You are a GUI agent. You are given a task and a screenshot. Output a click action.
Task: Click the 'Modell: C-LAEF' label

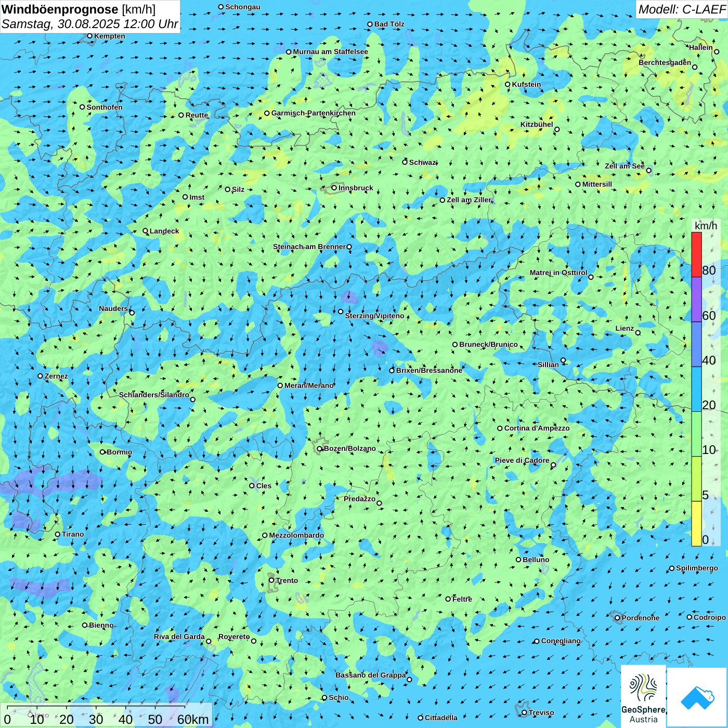682,9
